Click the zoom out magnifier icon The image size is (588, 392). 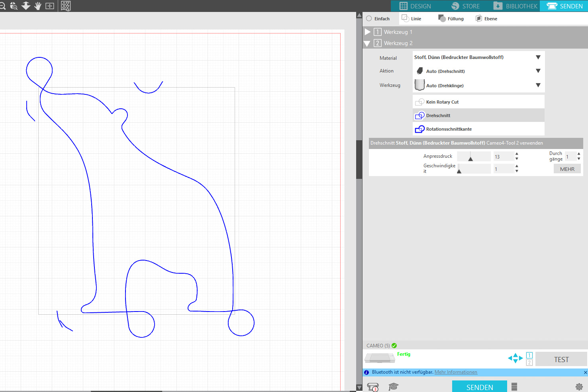pos(2,6)
